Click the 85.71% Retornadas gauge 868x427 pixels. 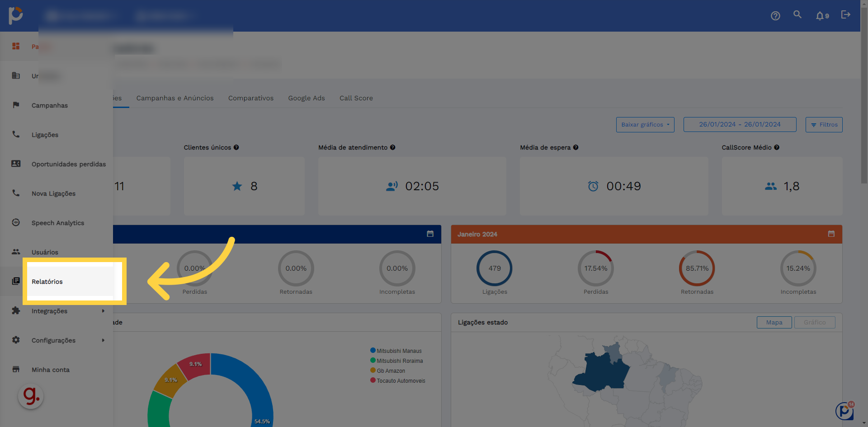697,268
